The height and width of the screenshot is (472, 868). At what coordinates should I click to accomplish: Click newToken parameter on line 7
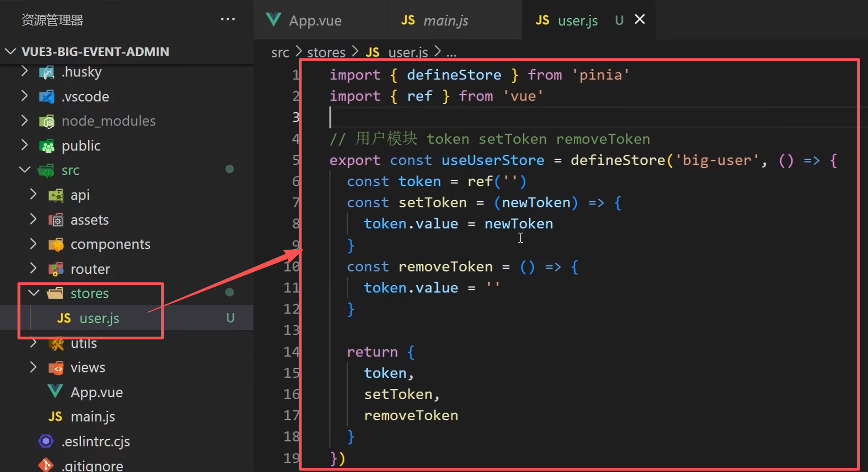coord(536,203)
